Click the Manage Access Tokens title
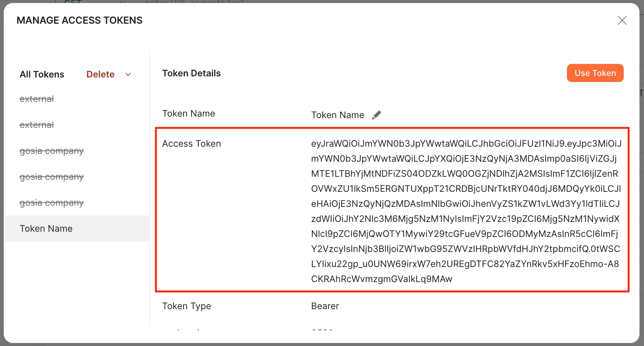The image size is (644, 346). click(x=80, y=20)
